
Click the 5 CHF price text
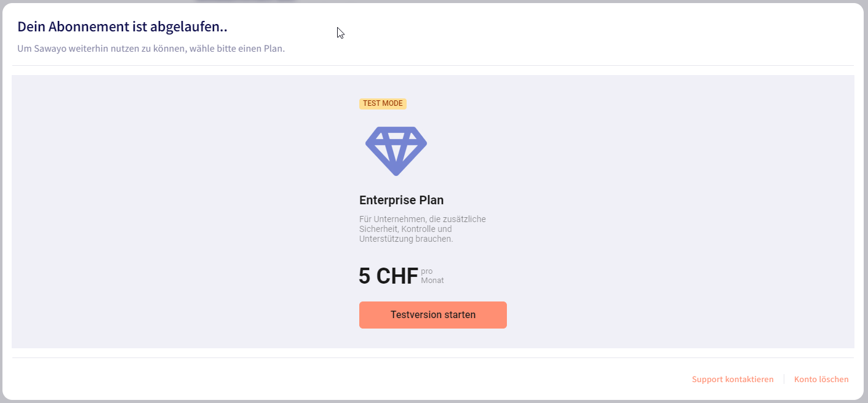coord(389,276)
